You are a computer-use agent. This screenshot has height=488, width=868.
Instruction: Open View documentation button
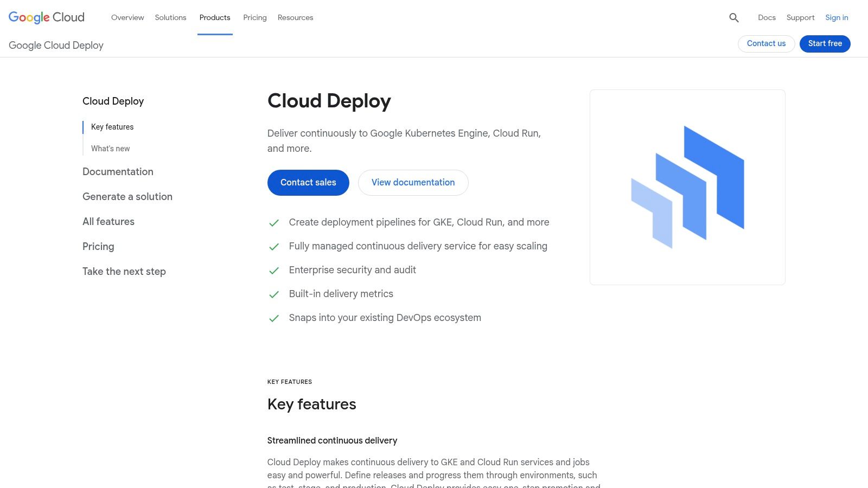(x=413, y=183)
